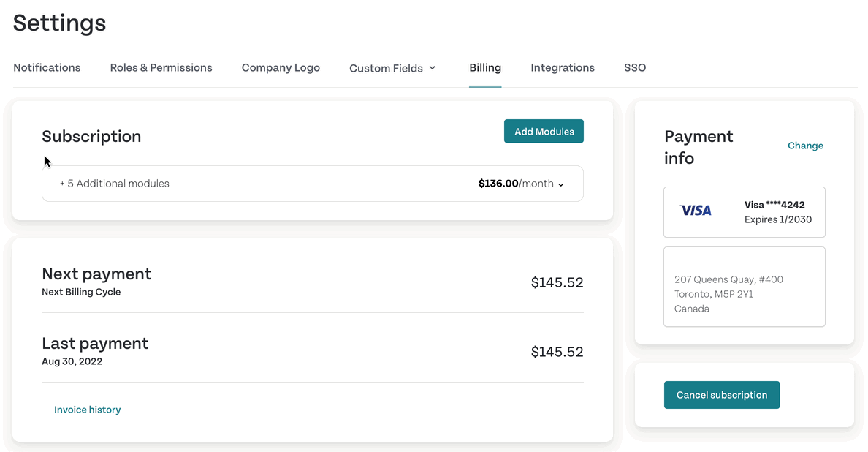
Task: Click the Last payment heading
Action: click(95, 344)
